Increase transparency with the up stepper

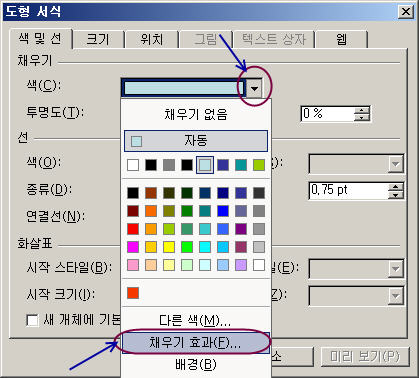point(362,110)
